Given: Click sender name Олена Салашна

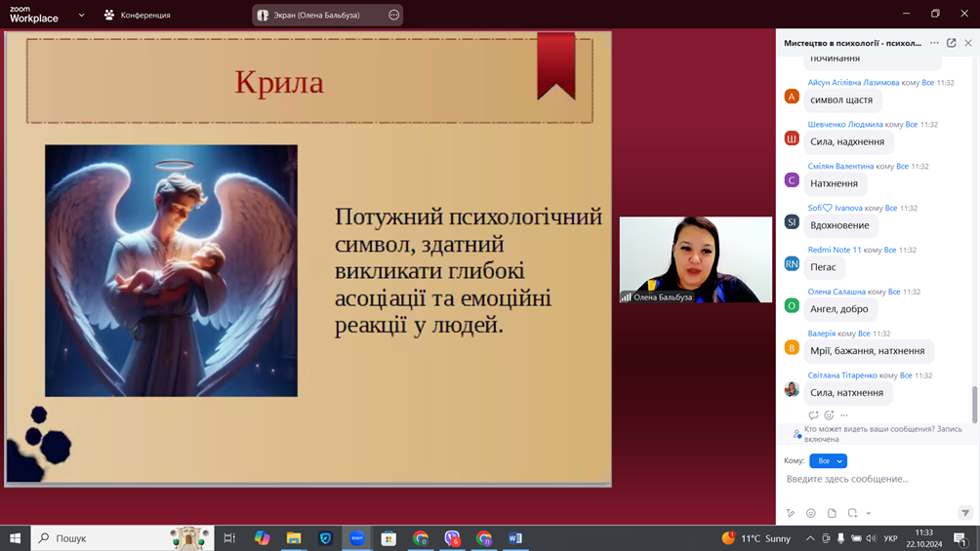Looking at the screenshot, I should (x=837, y=292).
